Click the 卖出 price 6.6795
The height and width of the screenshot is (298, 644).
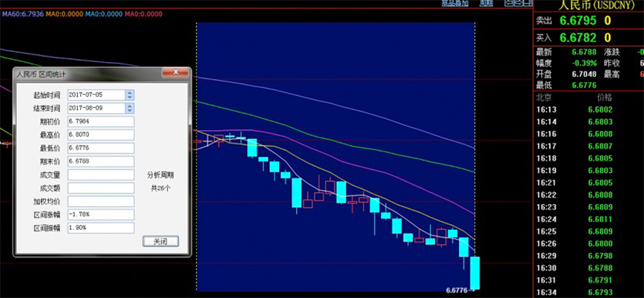(578, 21)
